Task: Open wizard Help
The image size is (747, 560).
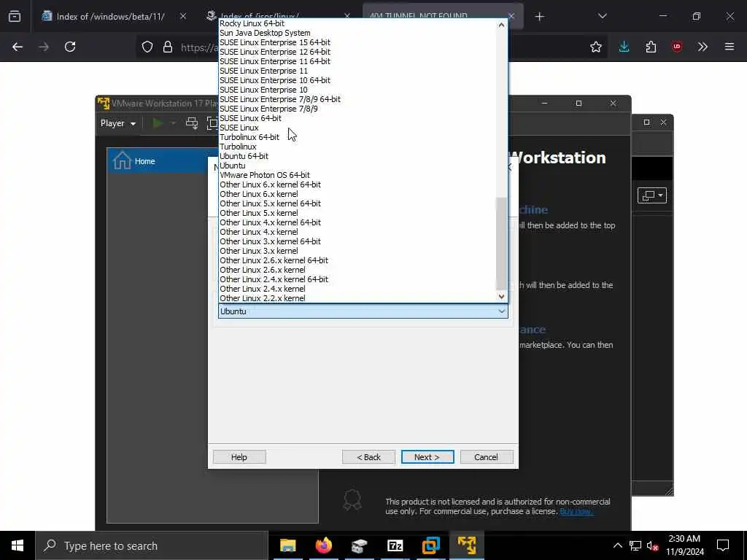Action: [x=239, y=457]
